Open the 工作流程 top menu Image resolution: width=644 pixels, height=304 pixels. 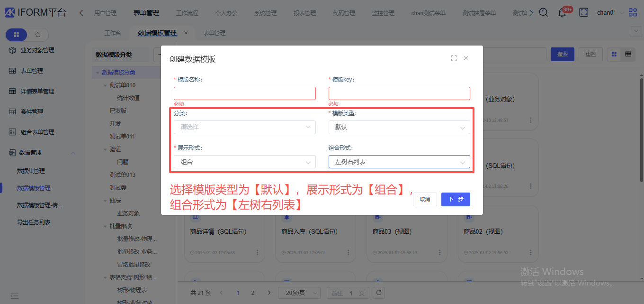tap(187, 13)
